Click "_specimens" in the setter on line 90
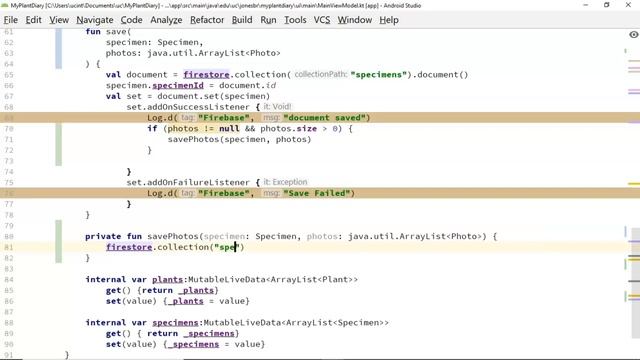This screenshot has height=360, width=640. [x=193, y=344]
